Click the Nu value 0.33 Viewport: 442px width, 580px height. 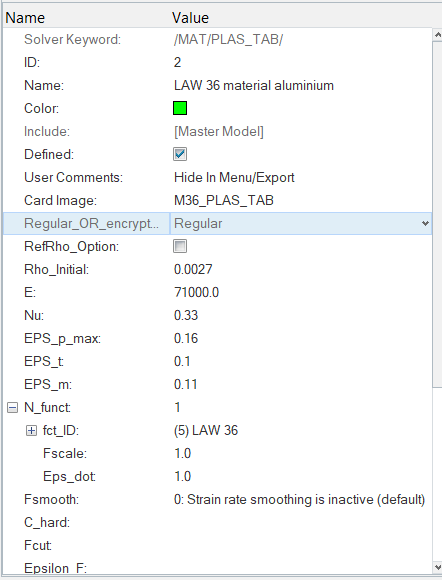click(186, 315)
